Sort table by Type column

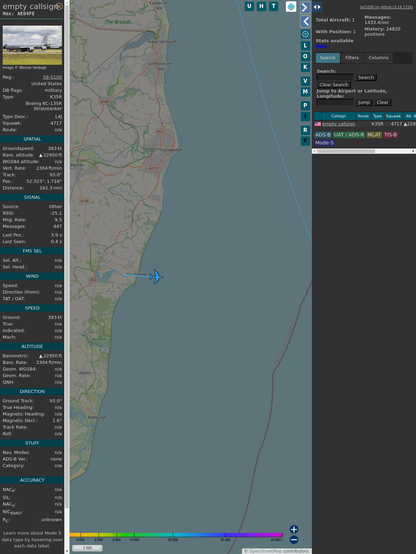click(377, 116)
